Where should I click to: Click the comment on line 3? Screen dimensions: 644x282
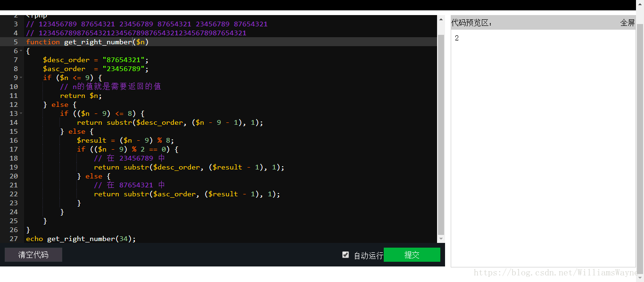[x=147, y=24]
